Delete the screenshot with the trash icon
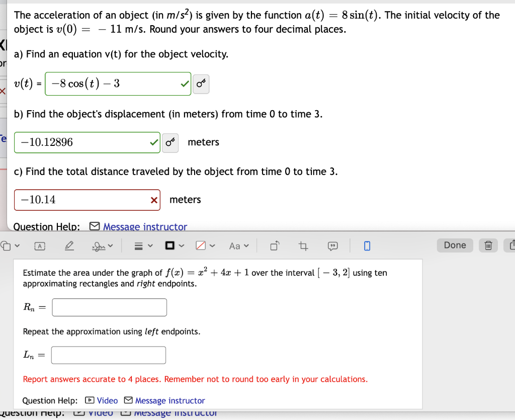Image resolution: width=515 pixels, height=420 pixels. [x=488, y=245]
